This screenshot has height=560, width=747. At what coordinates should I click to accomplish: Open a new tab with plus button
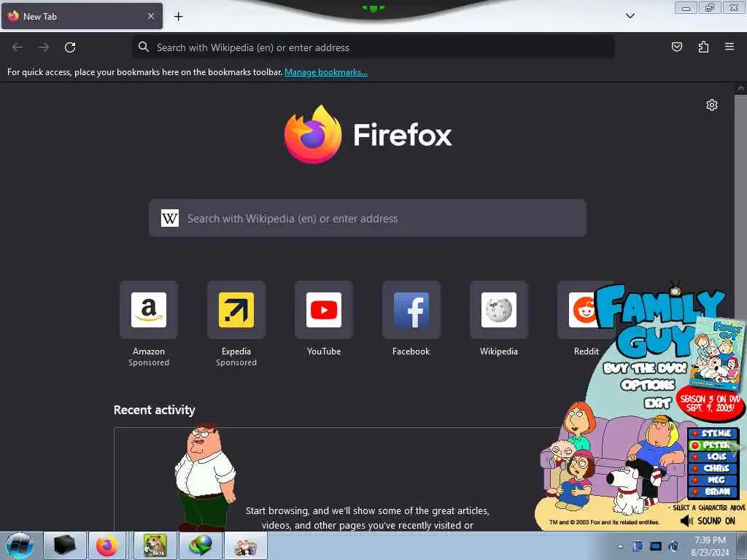178,17
